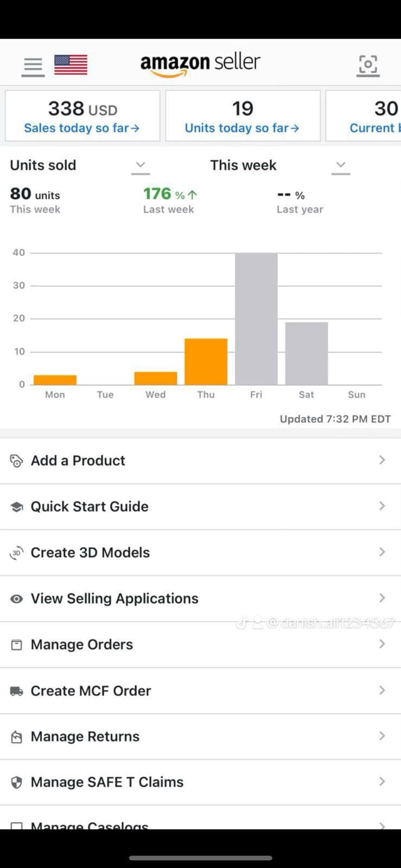
Task: Select the Manage Returns menu entry
Action: point(85,737)
